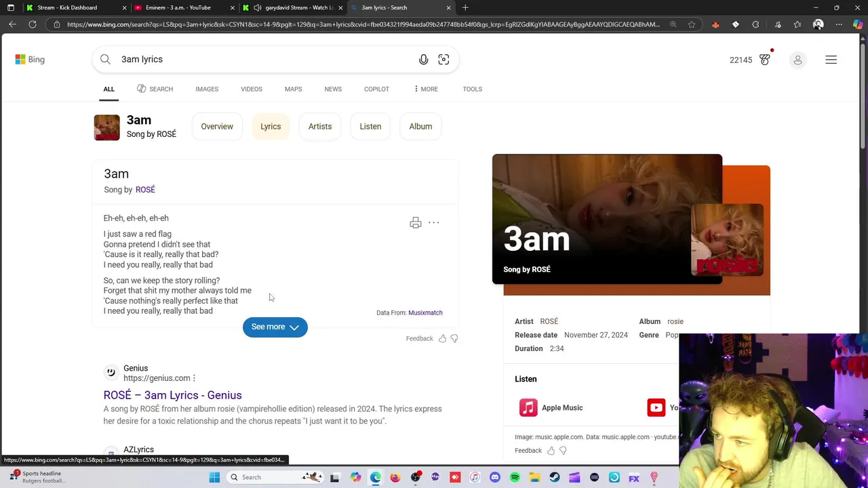Click the Bing logo

pos(30,60)
